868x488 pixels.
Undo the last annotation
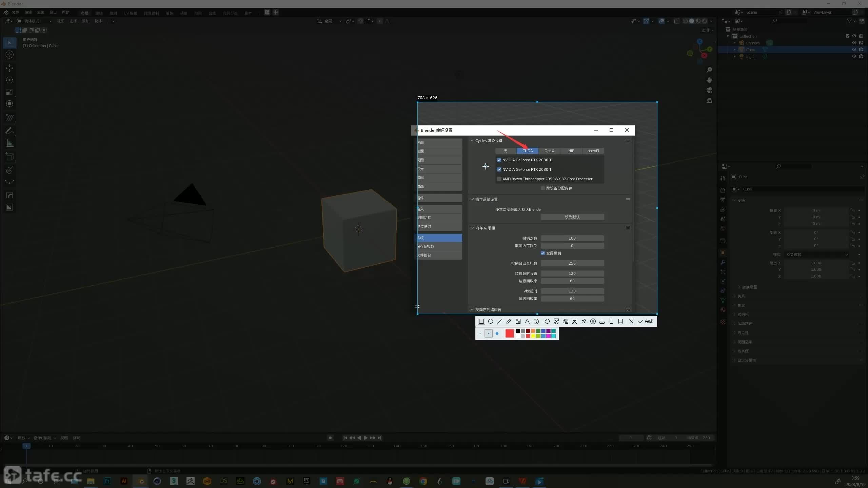[x=547, y=321]
